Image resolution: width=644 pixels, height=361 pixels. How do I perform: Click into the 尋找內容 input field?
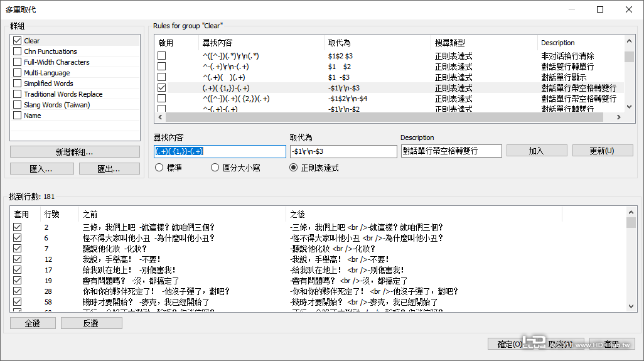click(x=220, y=151)
